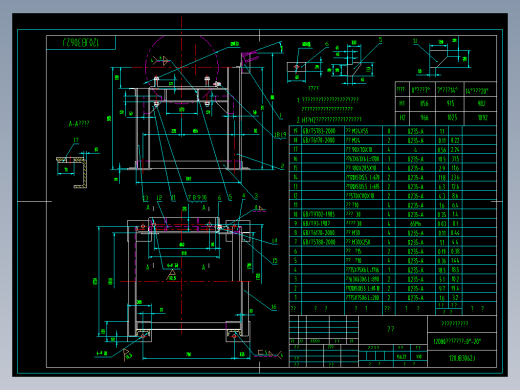520x390 pixels.
Task: Select part callout "16" beside the plan view
Action: click(274, 307)
